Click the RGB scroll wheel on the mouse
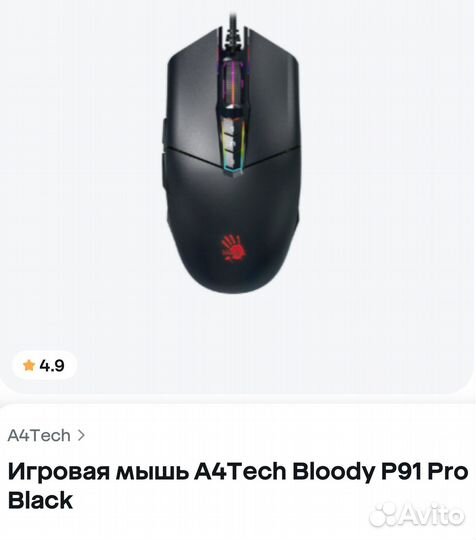 232,84
